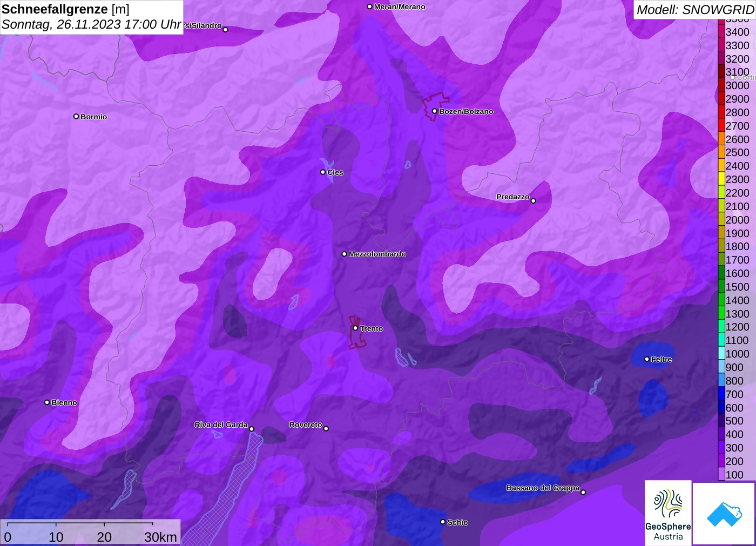Image resolution: width=756 pixels, height=546 pixels.
Task: Click the GeoSphere Austria logo
Action: (x=668, y=513)
